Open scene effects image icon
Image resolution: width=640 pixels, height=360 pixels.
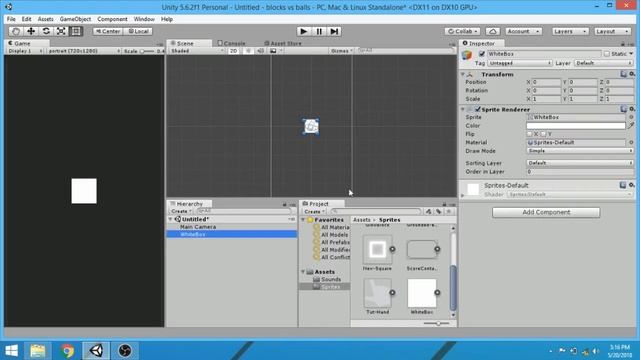(273, 51)
